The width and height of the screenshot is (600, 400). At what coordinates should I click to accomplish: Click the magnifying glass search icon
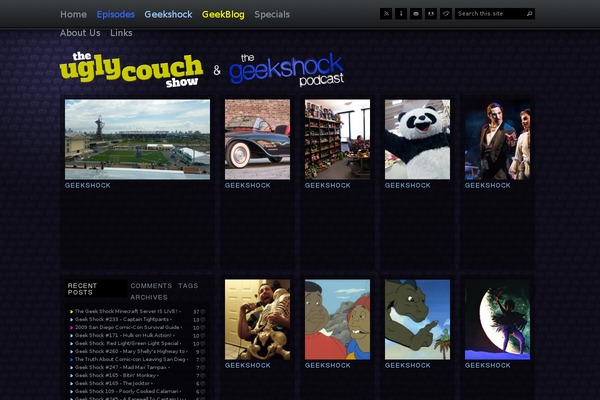(x=529, y=14)
